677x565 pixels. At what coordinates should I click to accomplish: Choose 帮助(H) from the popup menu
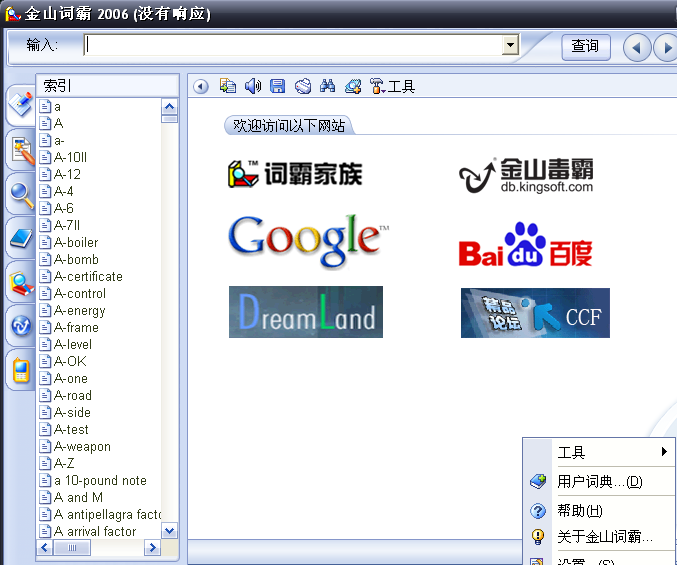coord(599,511)
